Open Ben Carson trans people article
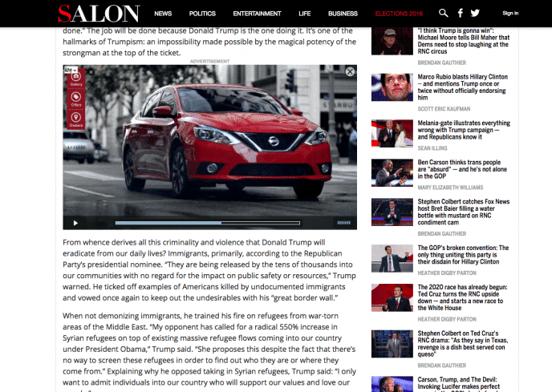 [462, 169]
